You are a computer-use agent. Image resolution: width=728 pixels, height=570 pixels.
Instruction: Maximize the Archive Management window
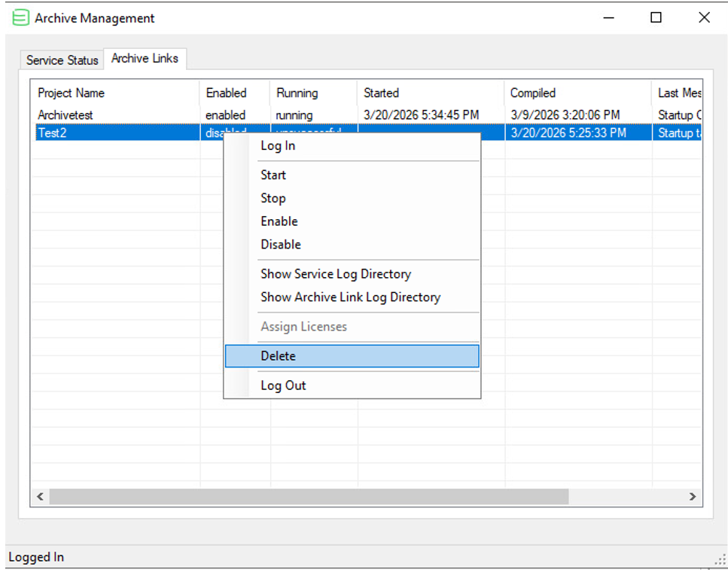tap(656, 18)
